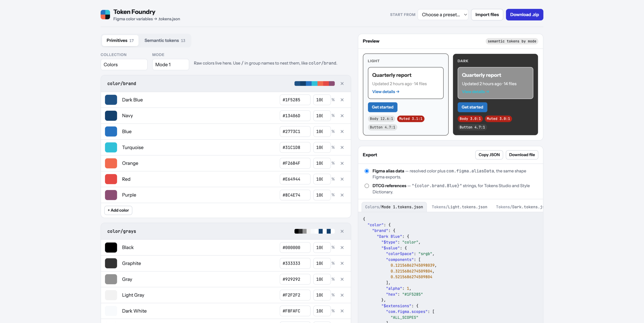The image size is (644, 323).
Task: Select DTCG references export format
Action: 367,186
